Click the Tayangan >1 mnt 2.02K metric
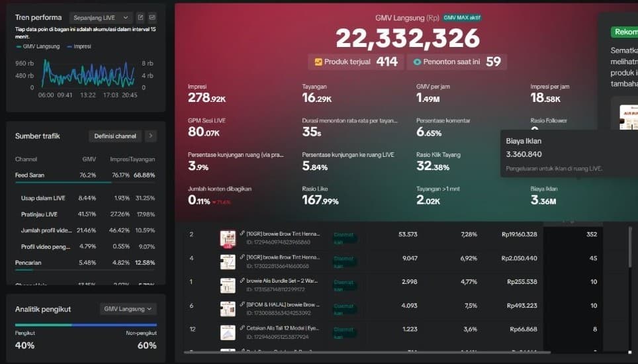The width and height of the screenshot is (638, 364). click(438, 196)
